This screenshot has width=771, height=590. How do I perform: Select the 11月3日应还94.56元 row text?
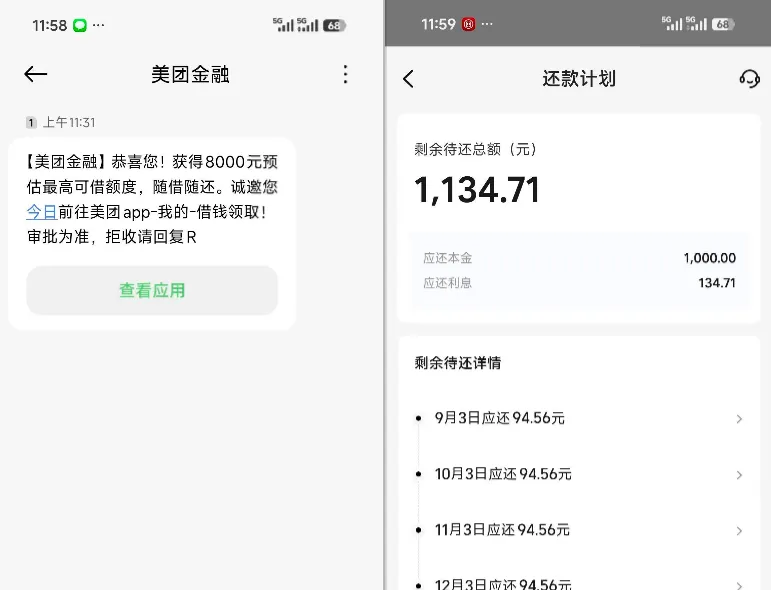pyautogui.click(x=502, y=530)
